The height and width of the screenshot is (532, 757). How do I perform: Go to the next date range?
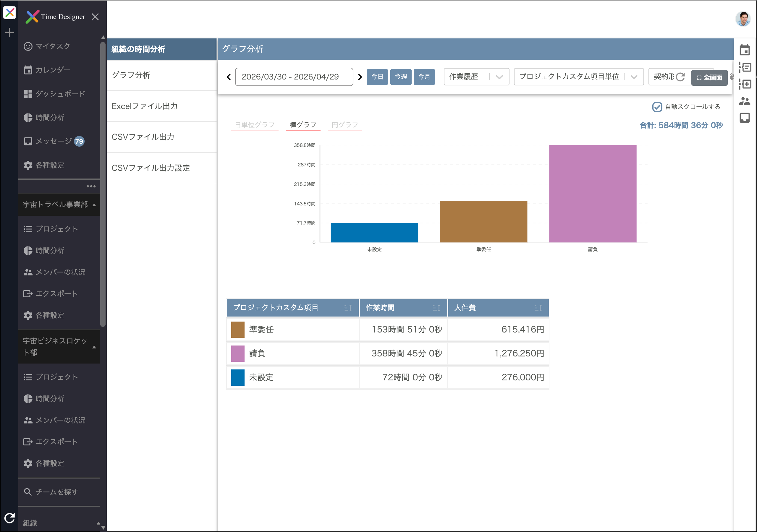[x=360, y=77]
